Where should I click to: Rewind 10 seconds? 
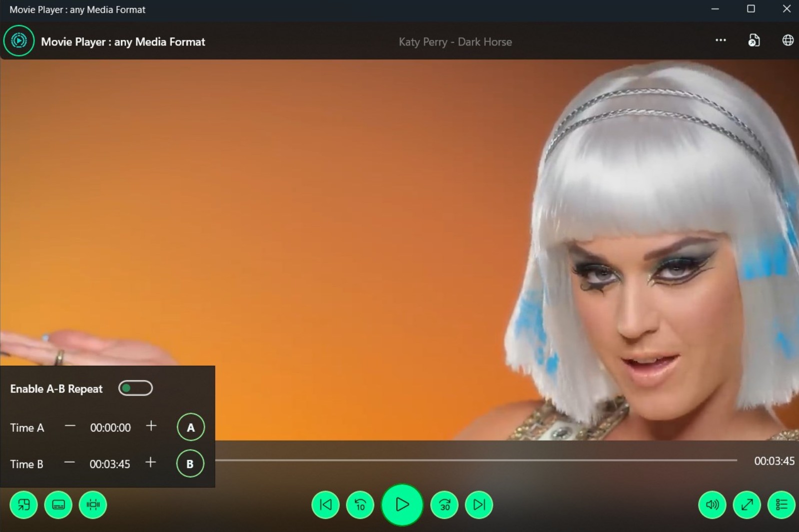point(360,505)
